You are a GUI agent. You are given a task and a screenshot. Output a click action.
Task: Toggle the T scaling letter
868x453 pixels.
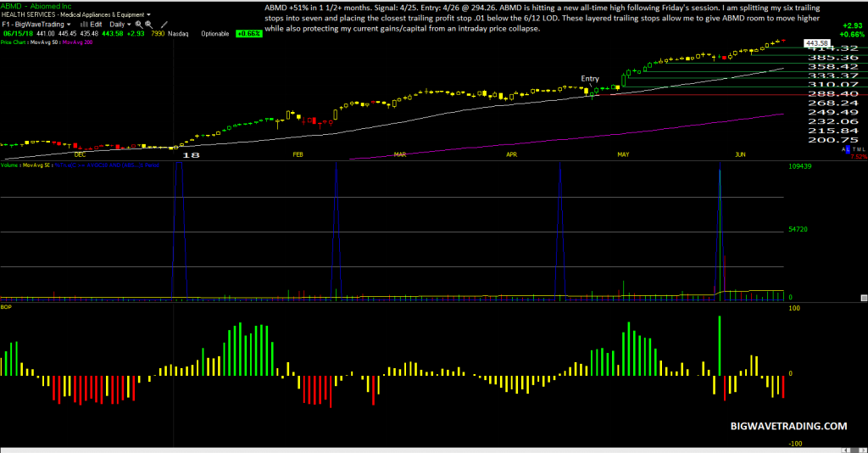pyautogui.click(x=854, y=149)
